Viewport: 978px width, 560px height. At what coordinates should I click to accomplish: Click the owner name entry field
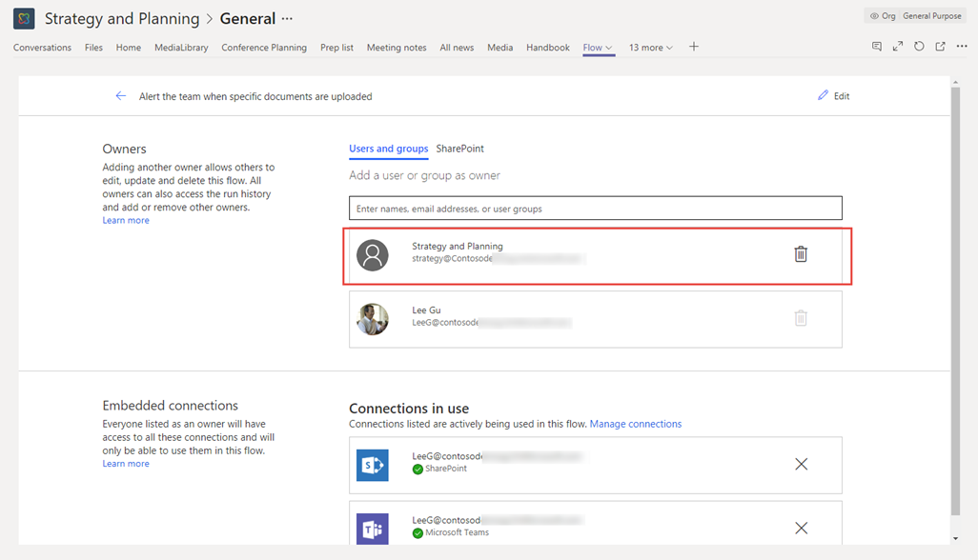point(595,209)
